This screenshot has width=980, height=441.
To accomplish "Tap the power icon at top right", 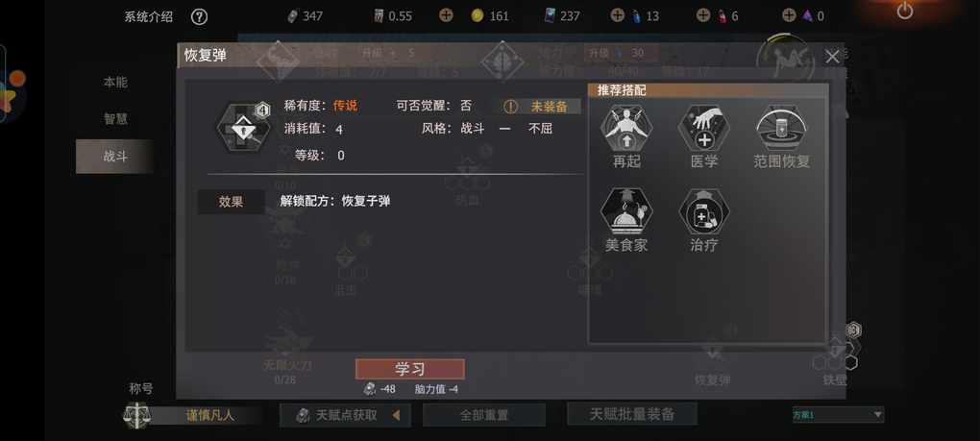I will (x=905, y=10).
